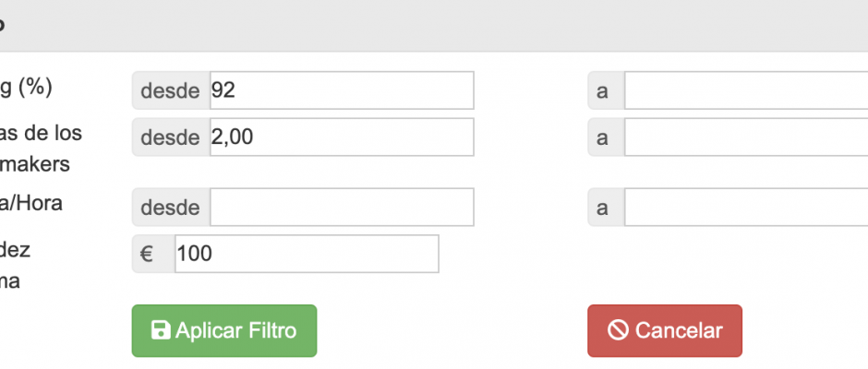Click the 'desde' label on Fecha/Hora row
This screenshot has width=868, height=369.
tap(171, 207)
